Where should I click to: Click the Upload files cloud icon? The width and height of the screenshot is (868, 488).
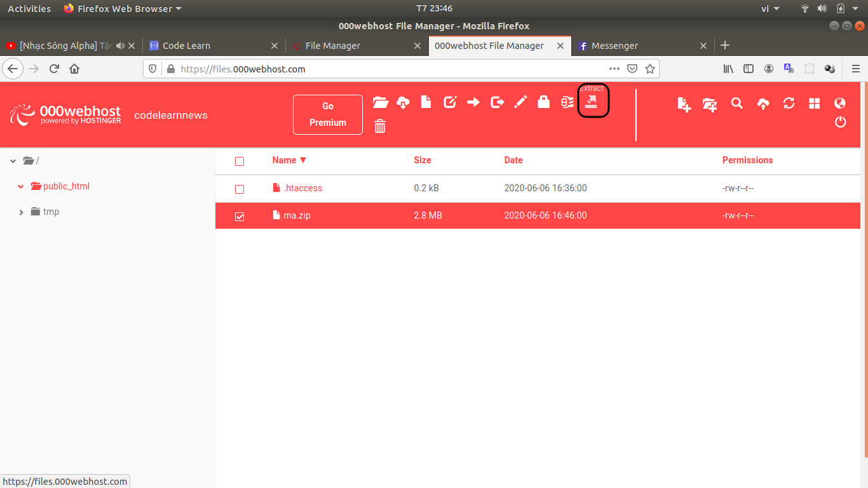coord(763,104)
